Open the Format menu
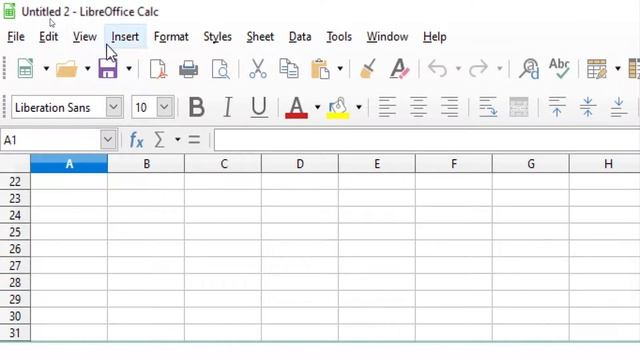Image resolution: width=640 pixels, height=360 pixels. [171, 37]
